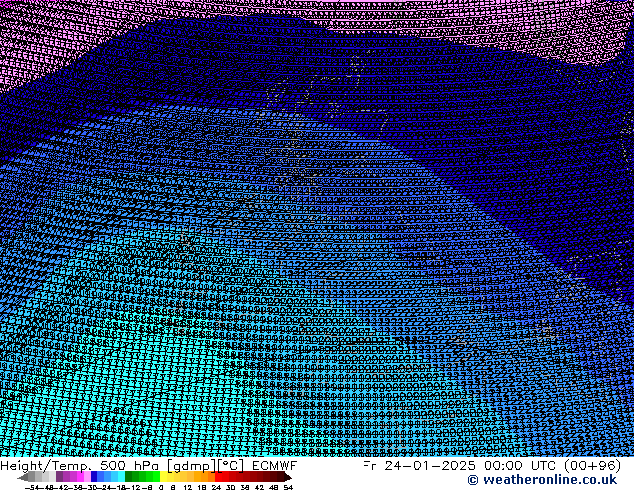Click the '(00+96)' forecast offset text

592,466
